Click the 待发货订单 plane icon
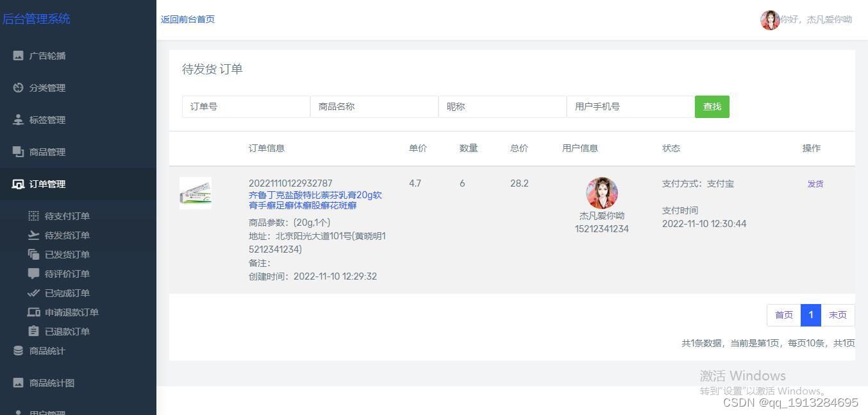Image resolution: width=868 pixels, height=415 pixels. click(x=33, y=235)
